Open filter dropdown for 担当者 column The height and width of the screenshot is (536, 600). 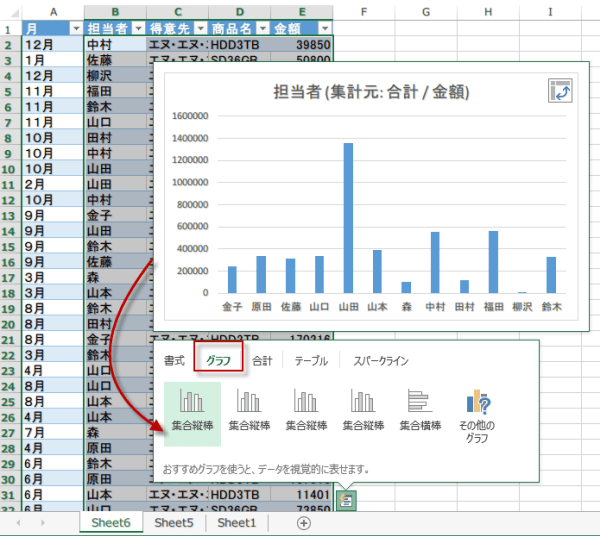[x=139, y=28]
